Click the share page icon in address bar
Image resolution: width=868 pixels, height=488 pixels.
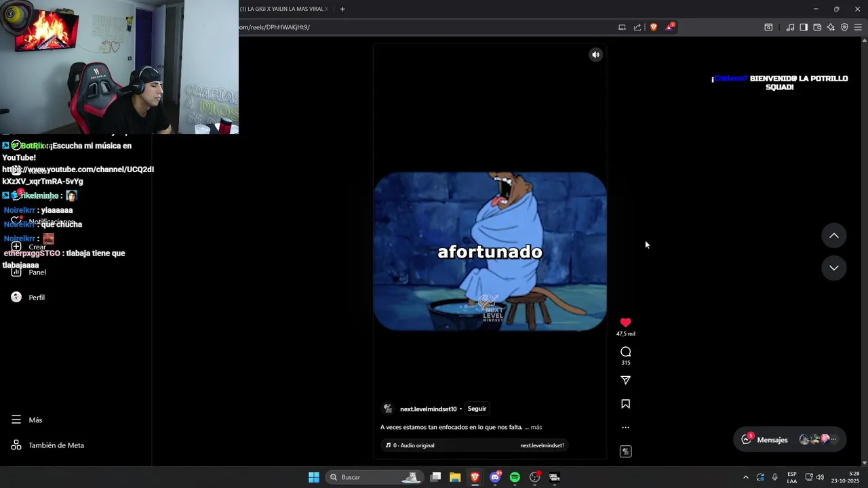pos(637,27)
